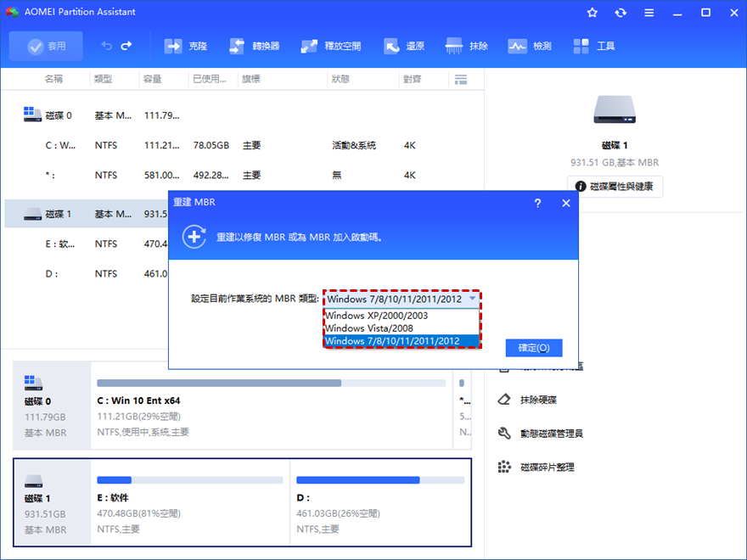This screenshot has height=560, width=747.
Task: Click the refresh icon in title bar
Action: [621, 13]
